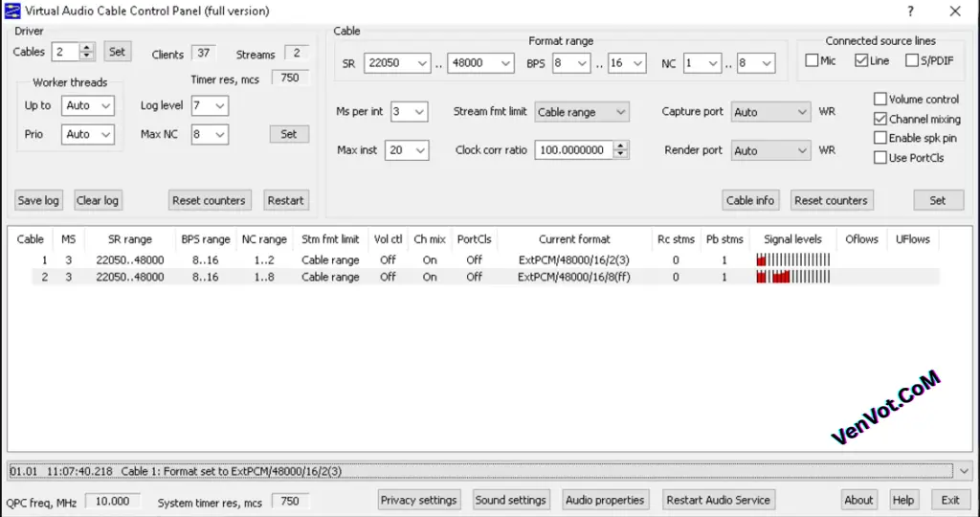Click the SR range column header
Image resolution: width=980 pixels, height=517 pixels.
[130, 239]
